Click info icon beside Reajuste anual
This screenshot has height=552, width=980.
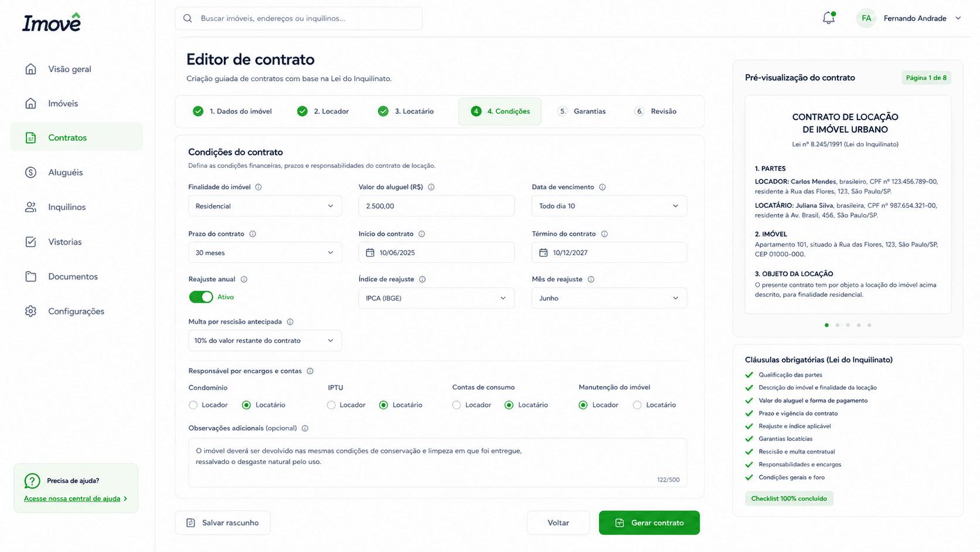click(x=244, y=279)
